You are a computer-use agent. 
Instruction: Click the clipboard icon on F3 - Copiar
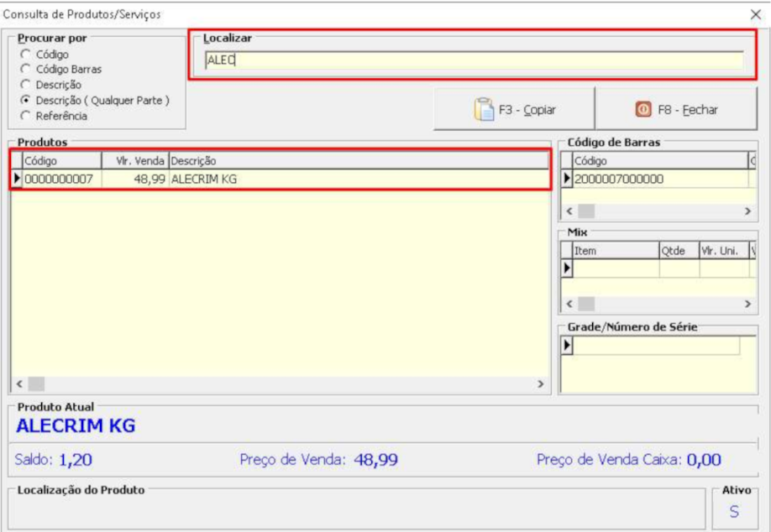point(484,110)
